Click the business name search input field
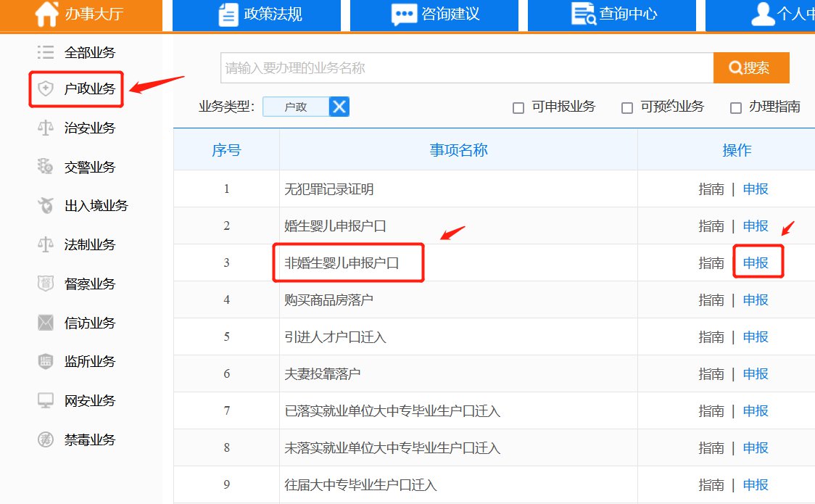This screenshot has width=815, height=504. tap(466, 68)
